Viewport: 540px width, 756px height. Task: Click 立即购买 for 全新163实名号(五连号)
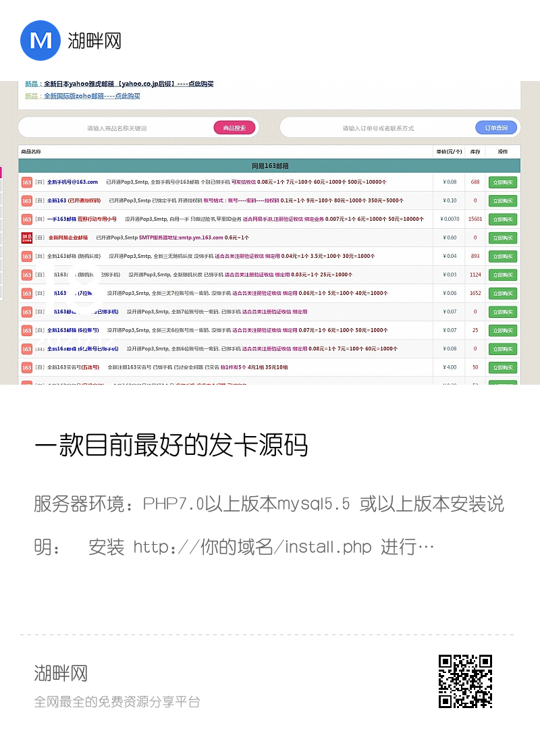coord(502,367)
